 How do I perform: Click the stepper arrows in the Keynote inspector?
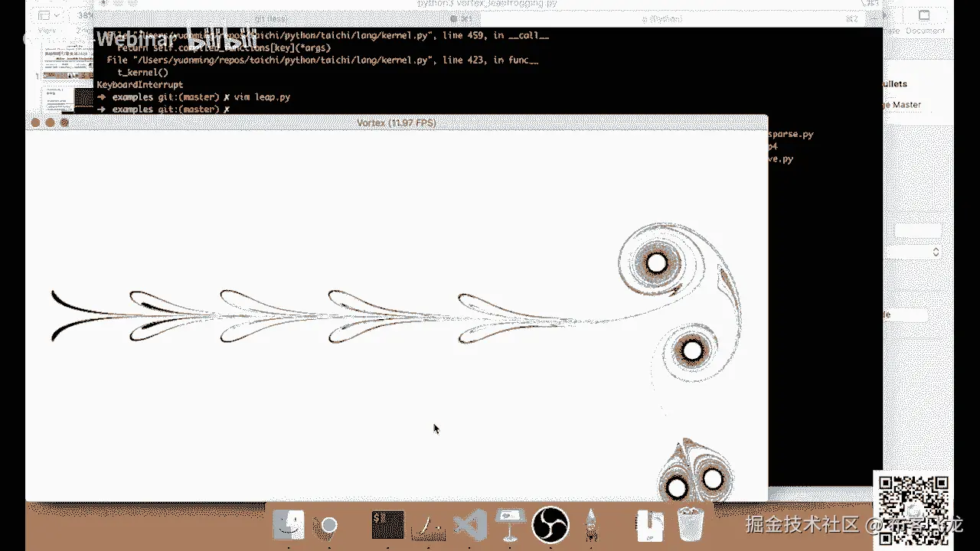click(x=936, y=252)
